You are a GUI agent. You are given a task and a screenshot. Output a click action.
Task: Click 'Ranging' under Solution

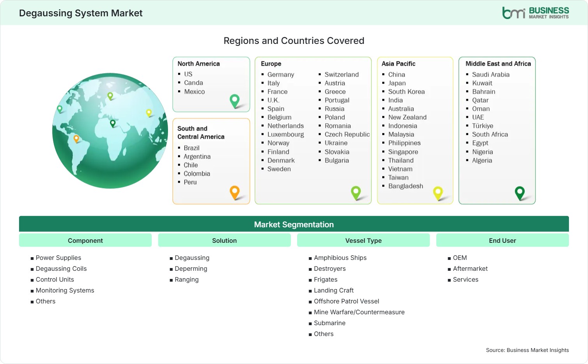(187, 279)
